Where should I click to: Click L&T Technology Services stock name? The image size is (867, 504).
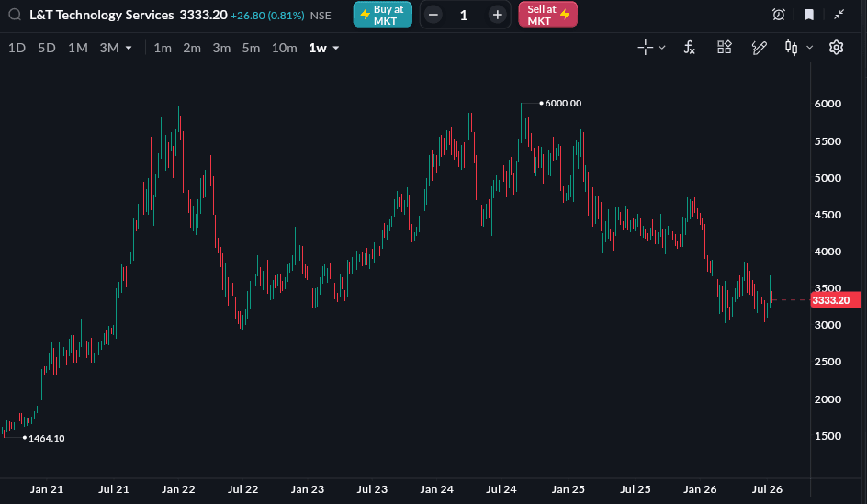click(102, 15)
